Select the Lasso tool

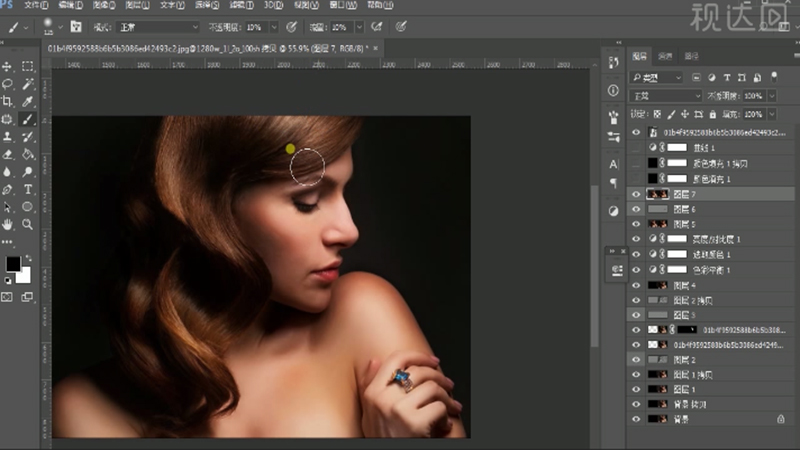tap(7, 84)
